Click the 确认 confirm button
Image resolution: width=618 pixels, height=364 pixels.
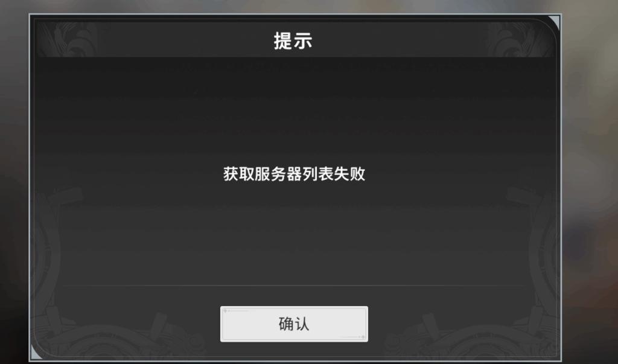[294, 324]
